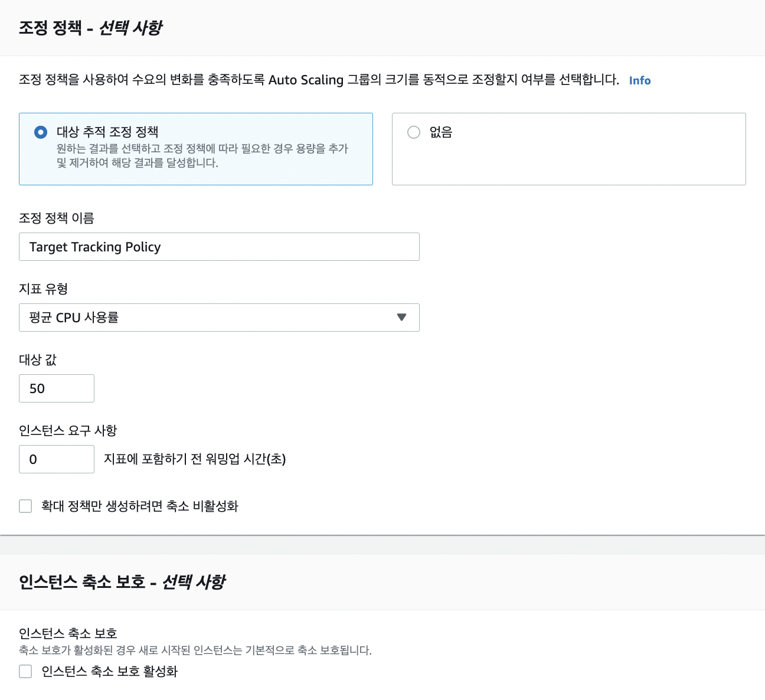Select the 대상 추적 조정 정책 radio option
Screen dimensions: 765x700
tap(41, 132)
